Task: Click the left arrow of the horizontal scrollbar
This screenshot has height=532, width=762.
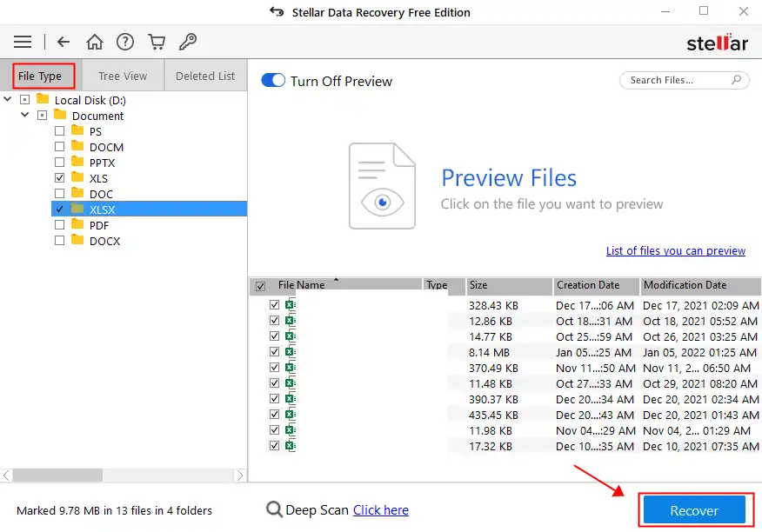Action: point(6,475)
